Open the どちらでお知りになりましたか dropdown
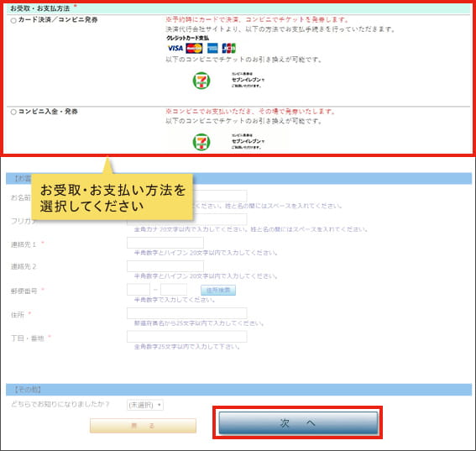This screenshot has width=476, height=451. coord(145,405)
